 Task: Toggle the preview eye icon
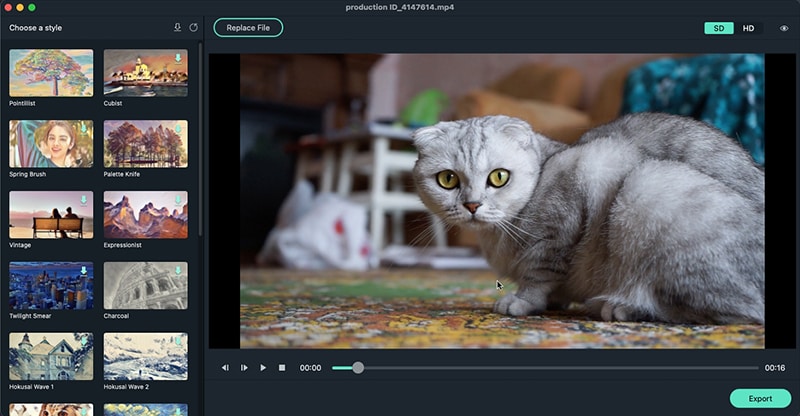coord(784,28)
